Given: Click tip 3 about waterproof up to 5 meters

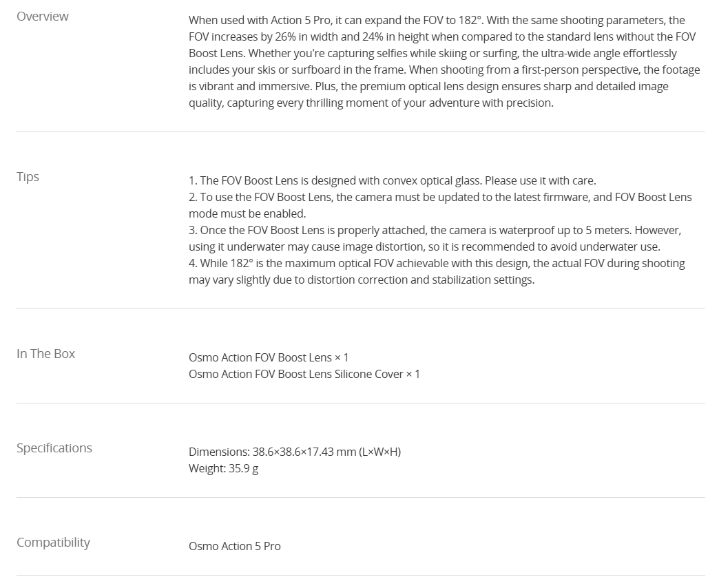Looking at the screenshot, I should (435, 238).
